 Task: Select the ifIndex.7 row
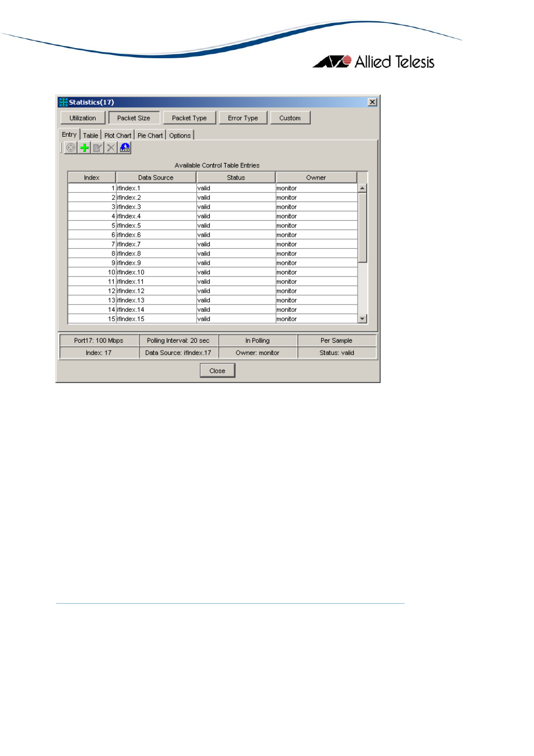click(x=213, y=244)
